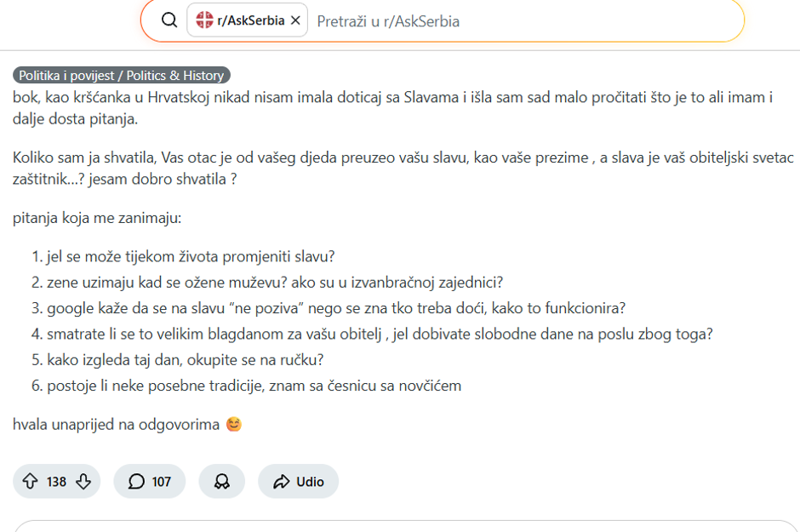This screenshot has height=532, width=800.
Task: Give an award using the medal icon
Action: 221,481
